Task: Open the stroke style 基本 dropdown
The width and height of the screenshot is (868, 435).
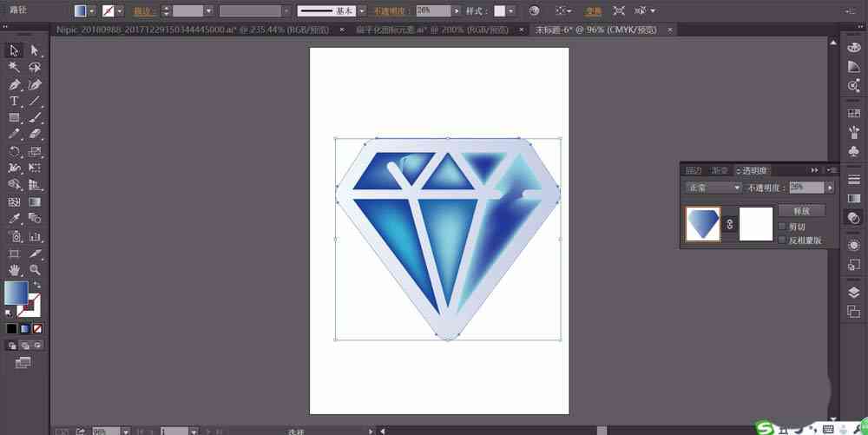Action: (x=361, y=10)
